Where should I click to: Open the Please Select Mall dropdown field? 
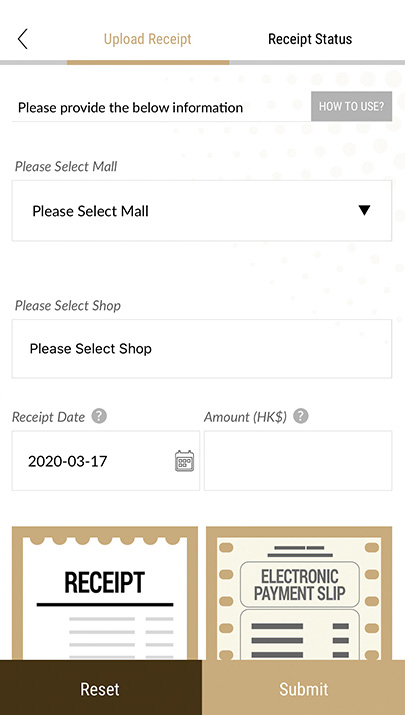pyautogui.click(x=202, y=211)
